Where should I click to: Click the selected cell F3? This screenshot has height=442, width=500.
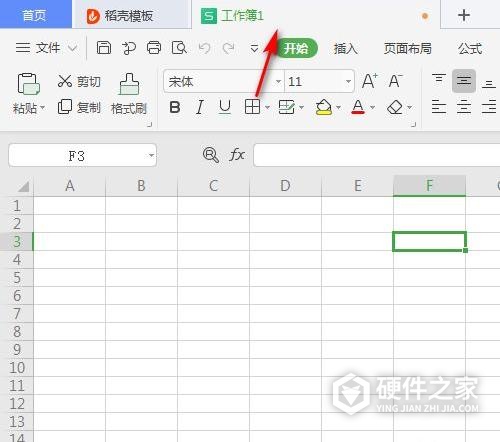pyautogui.click(x=429, y=241)
